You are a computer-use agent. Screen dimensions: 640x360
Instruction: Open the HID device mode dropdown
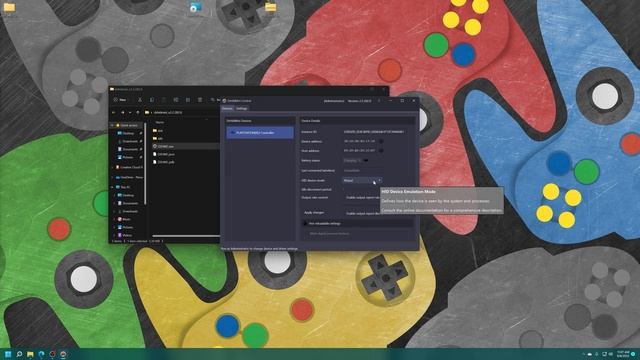coord(362,180)
